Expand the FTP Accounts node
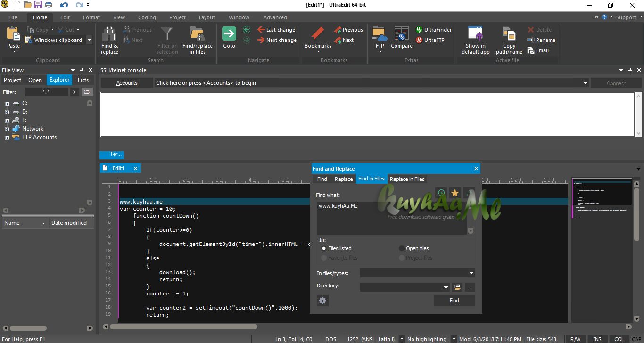The height and width of the screenshot is (343, 644). (7, 138)
